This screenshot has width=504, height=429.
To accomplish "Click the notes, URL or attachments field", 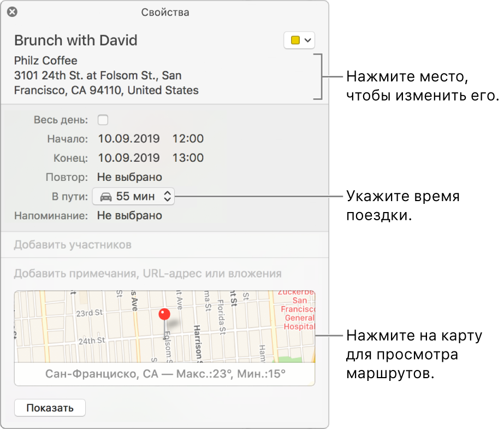I will [147, 273].
